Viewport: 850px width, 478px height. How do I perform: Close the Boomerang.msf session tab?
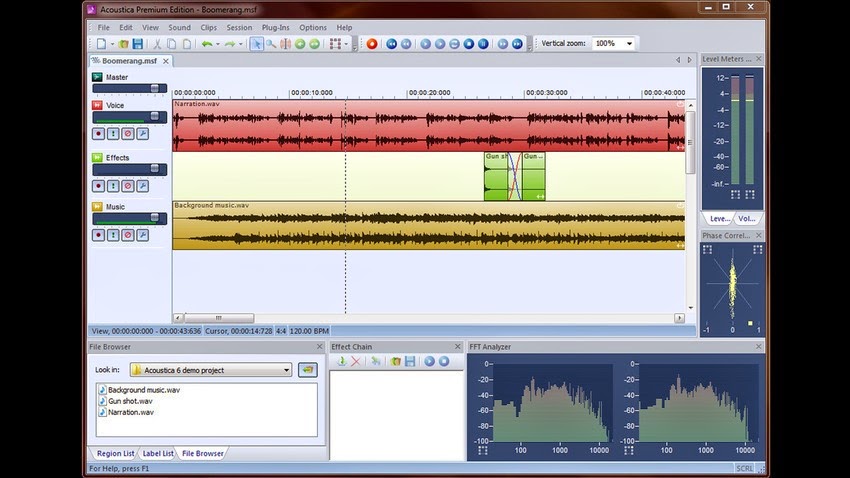[166, 61]
